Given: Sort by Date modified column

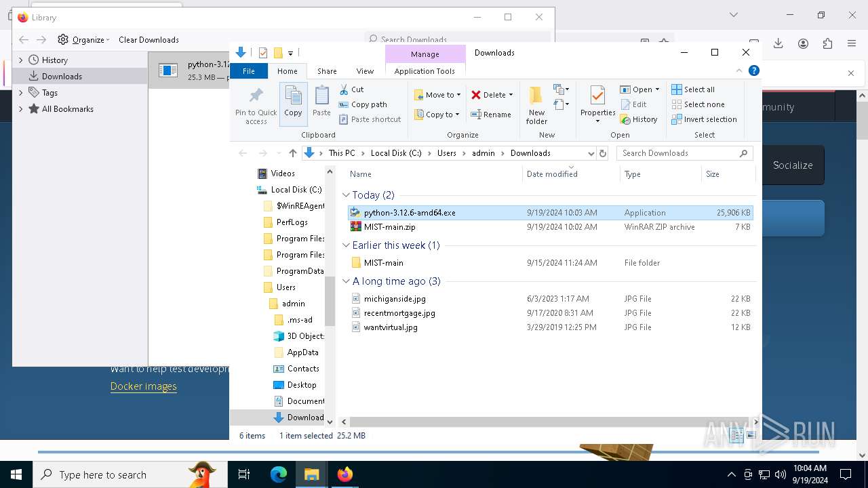Looking at the screenshot, I should pyautogui.click(x=571, y=174).
